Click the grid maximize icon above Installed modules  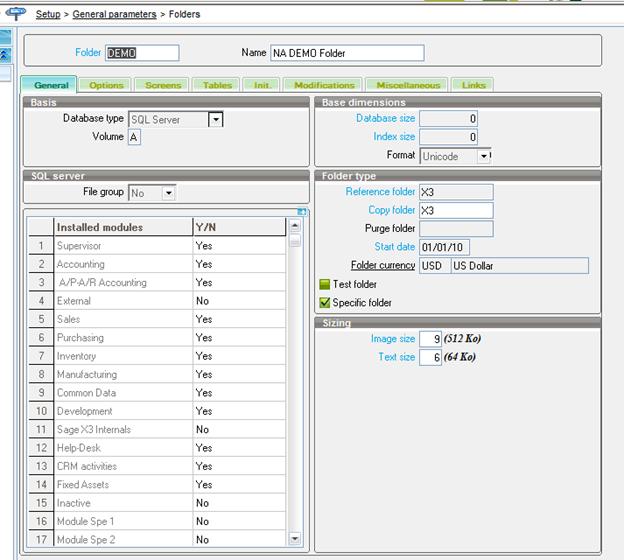[x=302, y=212]
